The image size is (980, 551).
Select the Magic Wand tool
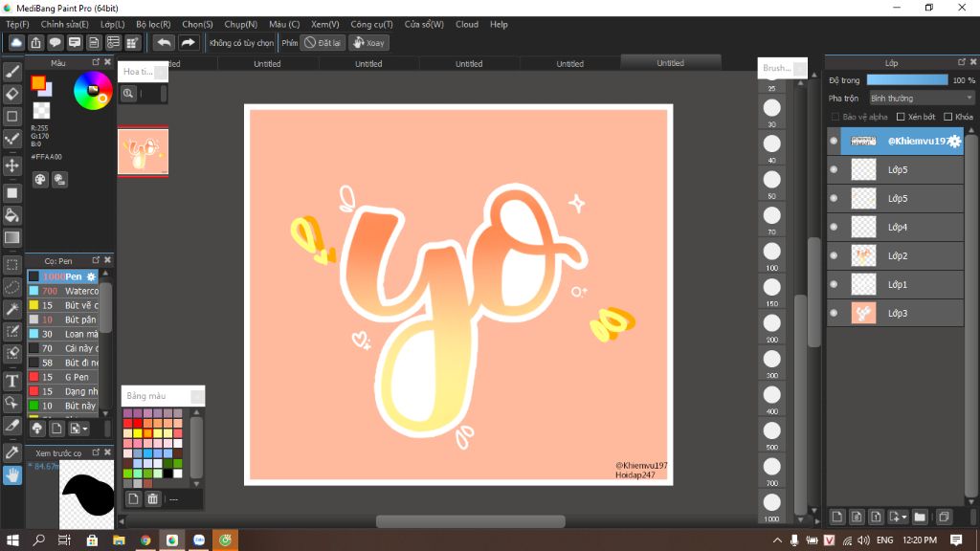pyautogui.click(x=11, y=309)
